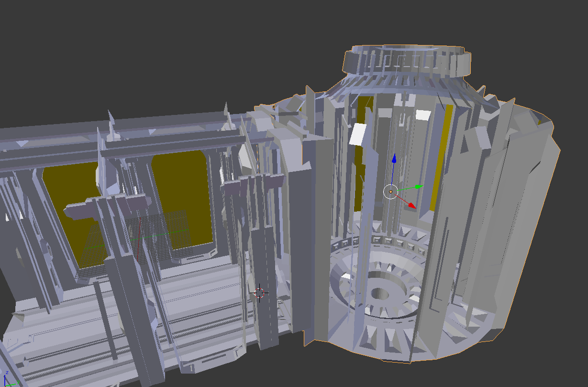This screenshot has height=387, width=588.
Task: Click the green Y-axis manipulator arrow
Action: tap(418, 186)
